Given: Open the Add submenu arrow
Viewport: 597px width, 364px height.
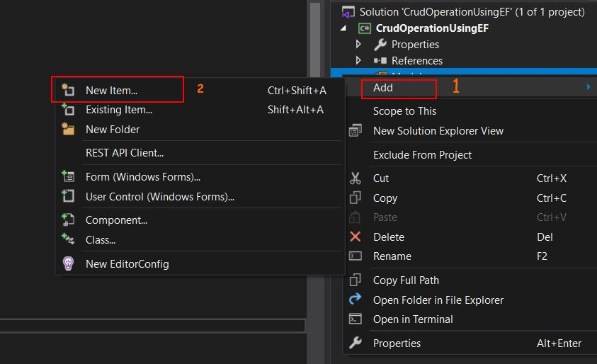Looking at the screenshot, I should [589, 87].
